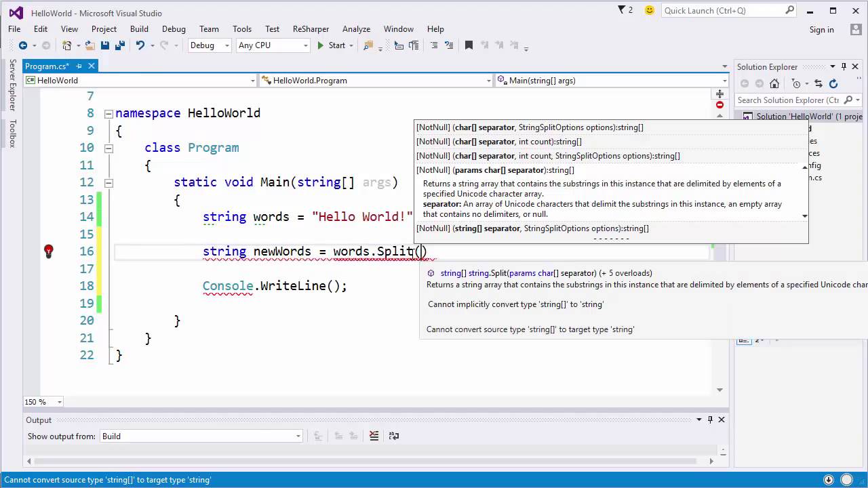Click the Visual Studio logo icon
This screenshot has height=488, width=868.
tap(16, 12)
